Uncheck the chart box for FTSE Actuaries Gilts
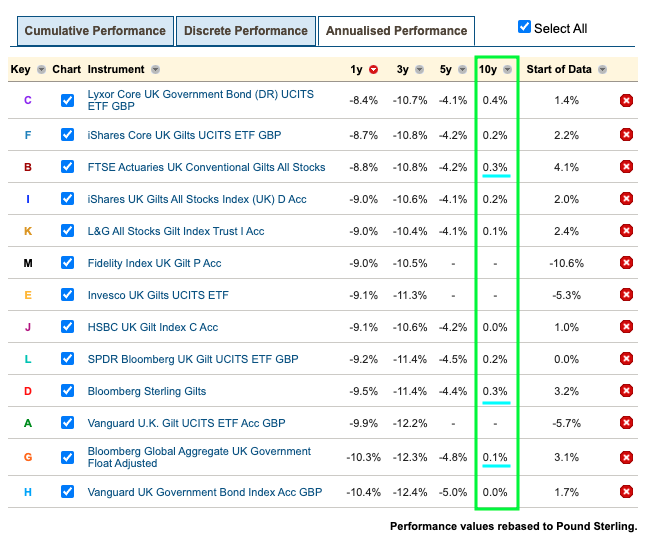The height and width of the screenshot is (538, 648). click(x=67, y=167)
